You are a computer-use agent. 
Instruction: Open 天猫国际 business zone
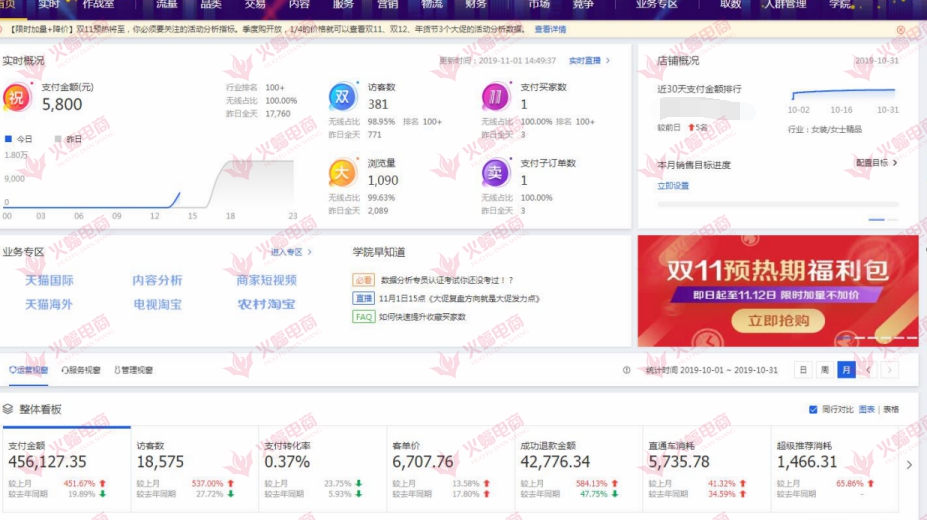point(49,280)
